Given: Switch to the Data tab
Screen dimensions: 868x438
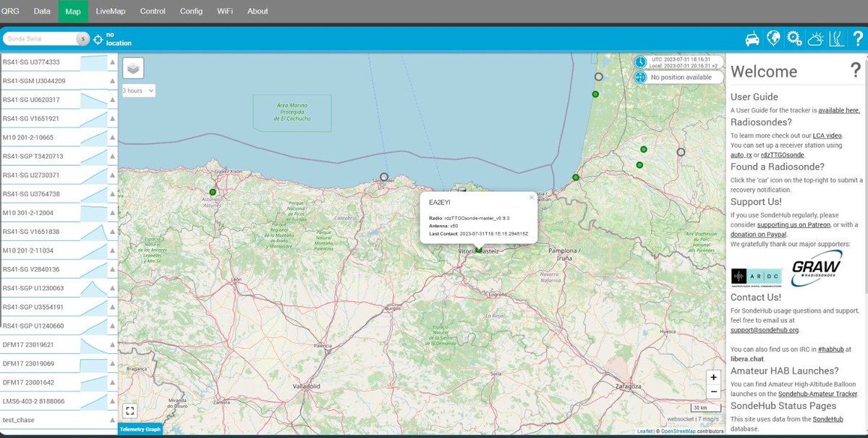Looking at the screenshot, I should (42, 11).
